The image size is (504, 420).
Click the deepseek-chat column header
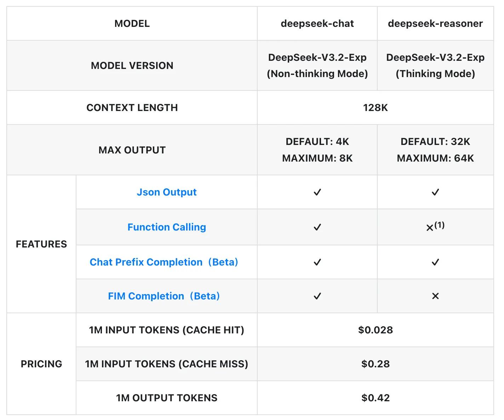coord(317,24)
